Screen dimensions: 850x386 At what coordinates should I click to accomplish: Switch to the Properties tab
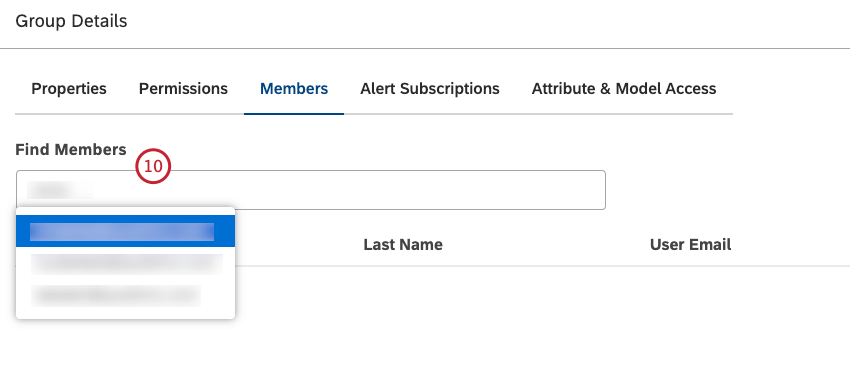[x=69, y=88]
